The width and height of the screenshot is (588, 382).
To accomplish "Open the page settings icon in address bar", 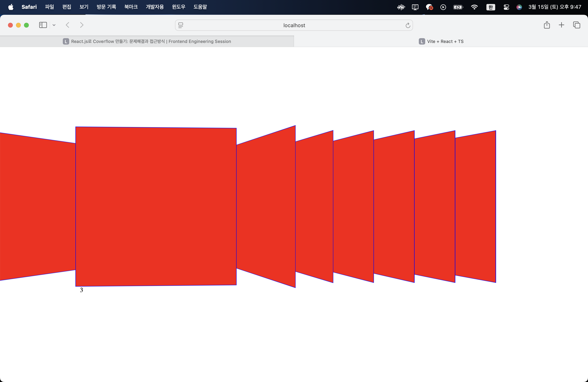I will [x=181, y=25].
